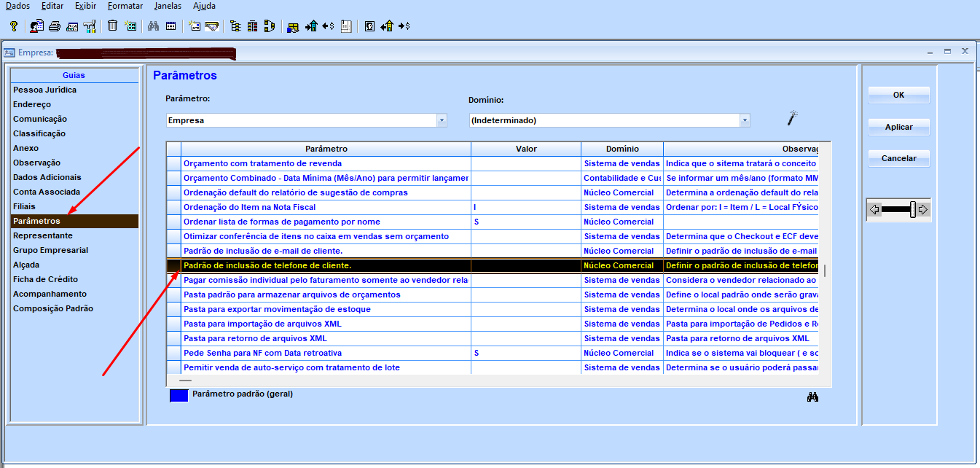
Task: Open the Janelas menu
Action: point(168,6)
